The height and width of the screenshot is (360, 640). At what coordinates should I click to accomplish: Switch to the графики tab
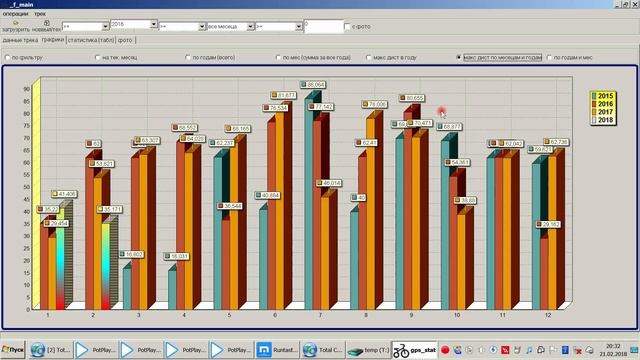point(53,40)
